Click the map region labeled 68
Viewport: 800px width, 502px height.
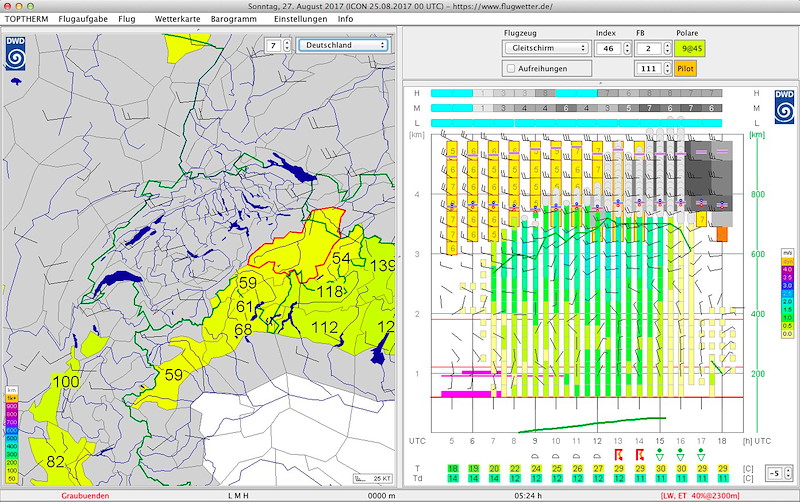click(x=243, y=330)
